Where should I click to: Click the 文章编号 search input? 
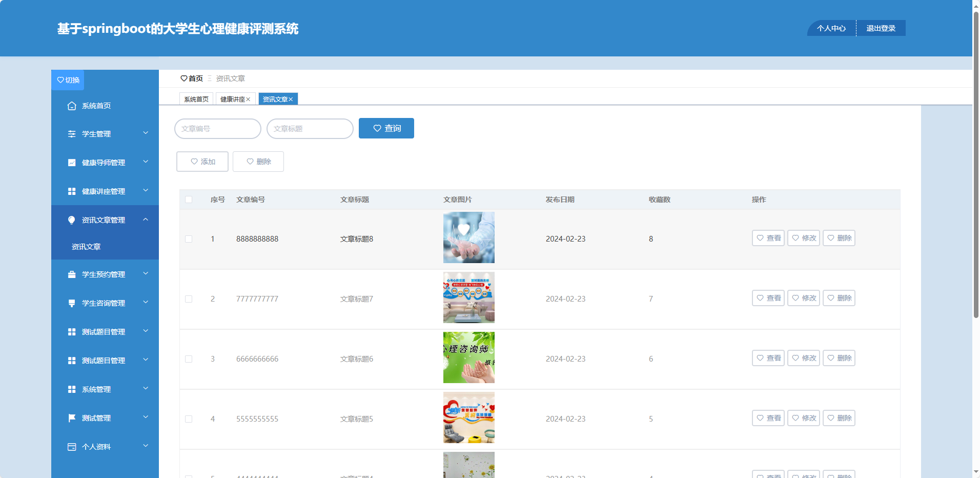click(x=218, y=129)
